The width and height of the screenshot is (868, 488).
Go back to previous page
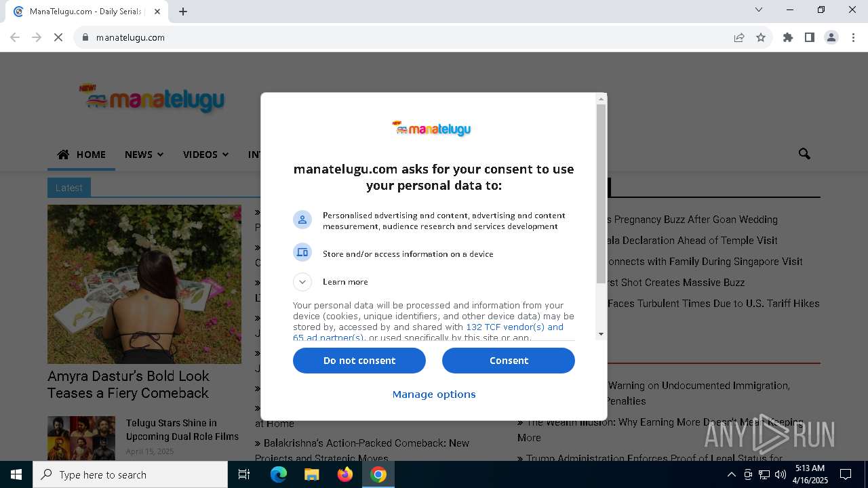[15, 37]
